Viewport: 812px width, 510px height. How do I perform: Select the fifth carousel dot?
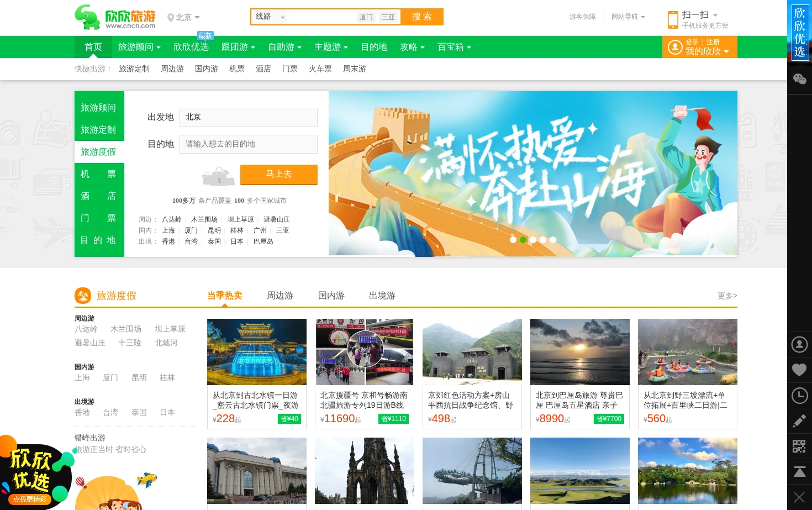point(553,240)
